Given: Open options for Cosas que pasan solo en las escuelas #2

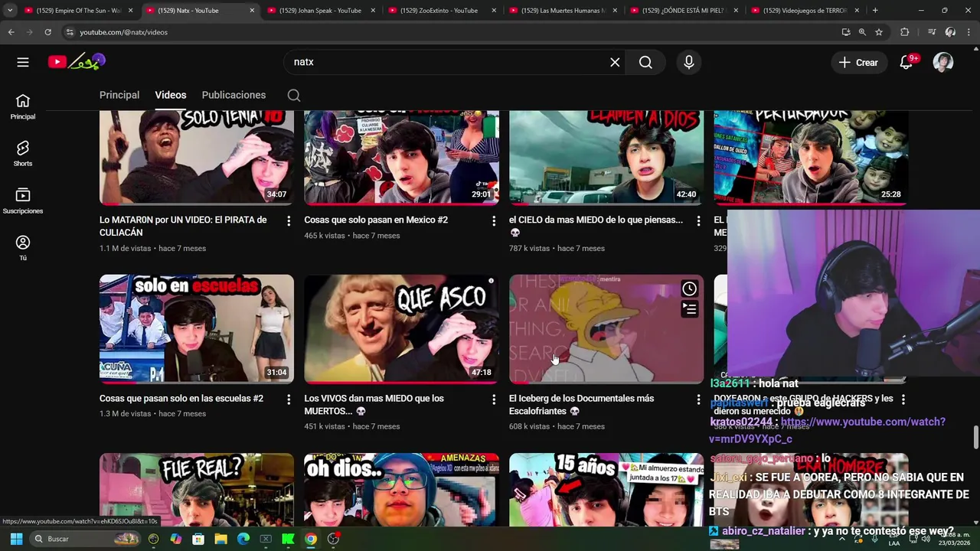Looking at the screenshot, I should pyautogui.click(x=289, y=399).
